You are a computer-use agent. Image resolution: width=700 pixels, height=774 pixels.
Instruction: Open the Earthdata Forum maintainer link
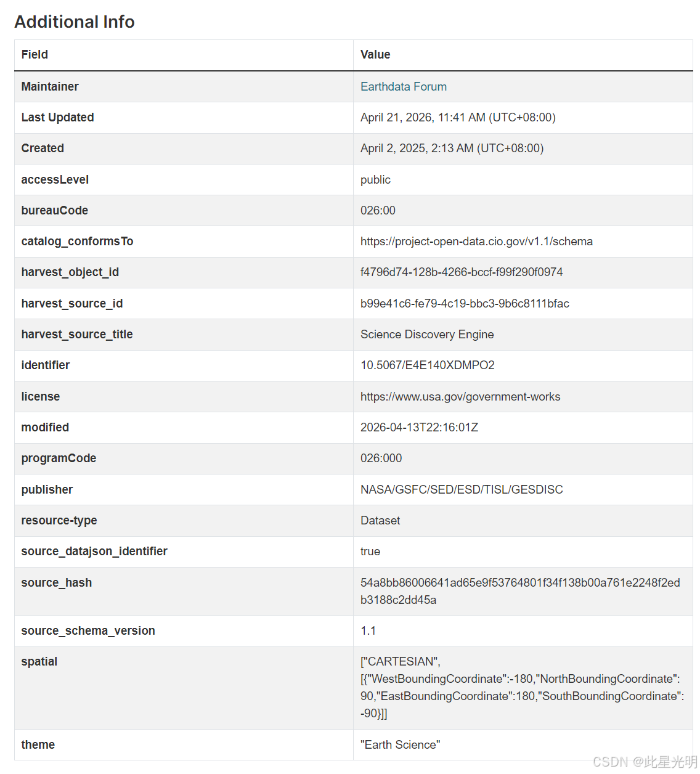[x=404, y=87]
